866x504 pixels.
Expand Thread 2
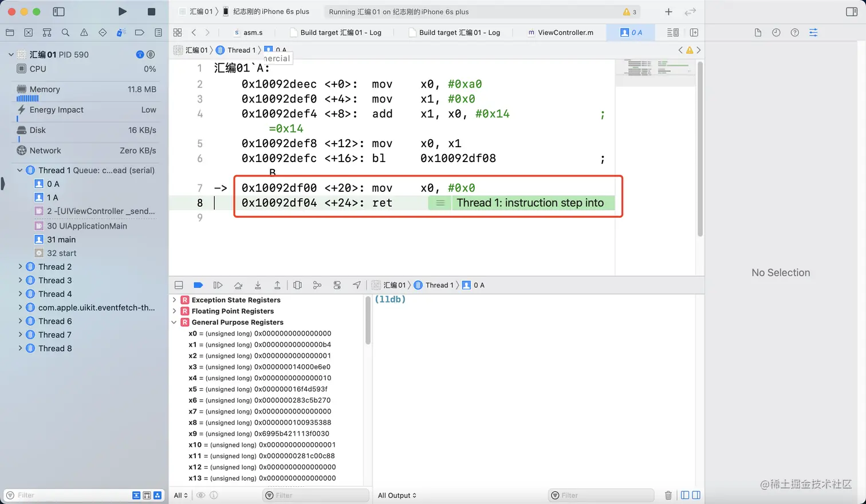[20, 266]
